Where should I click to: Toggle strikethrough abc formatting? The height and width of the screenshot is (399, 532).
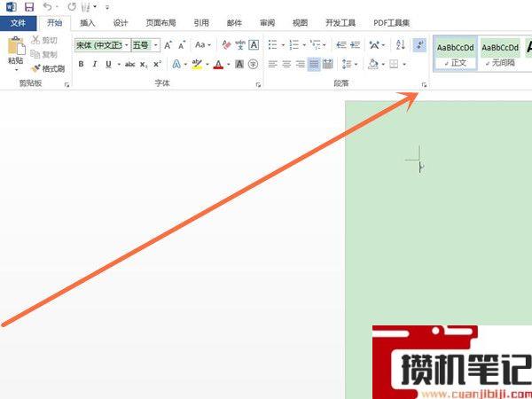[130, 64]
